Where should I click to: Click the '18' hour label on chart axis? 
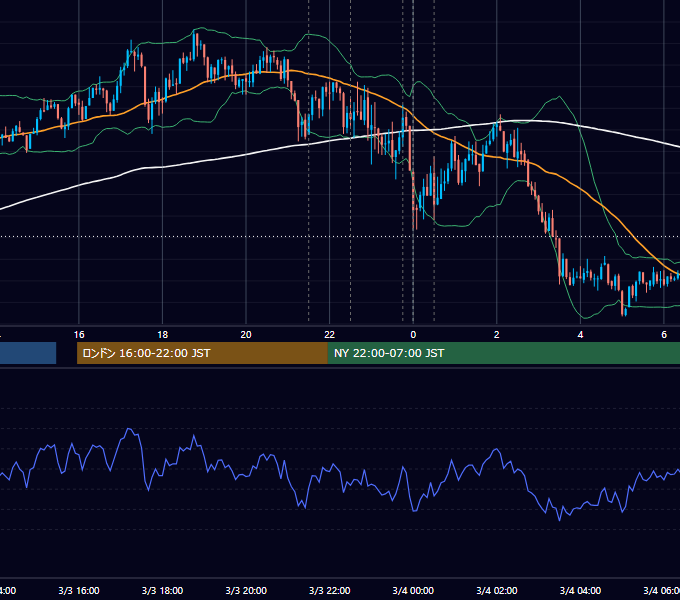162,335
